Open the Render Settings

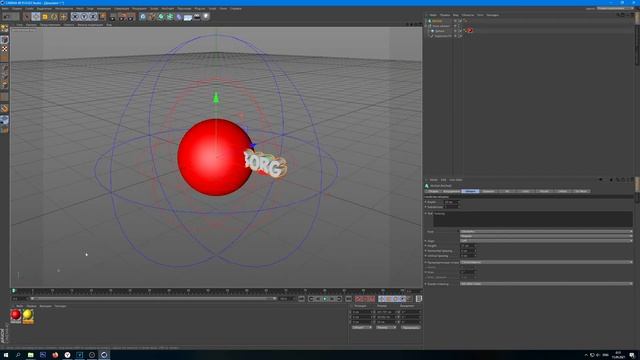131,17
